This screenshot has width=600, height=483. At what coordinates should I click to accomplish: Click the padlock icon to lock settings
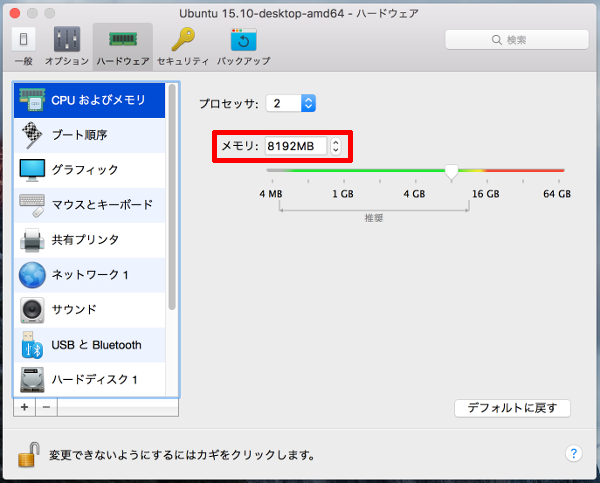(x=29, y=454)
